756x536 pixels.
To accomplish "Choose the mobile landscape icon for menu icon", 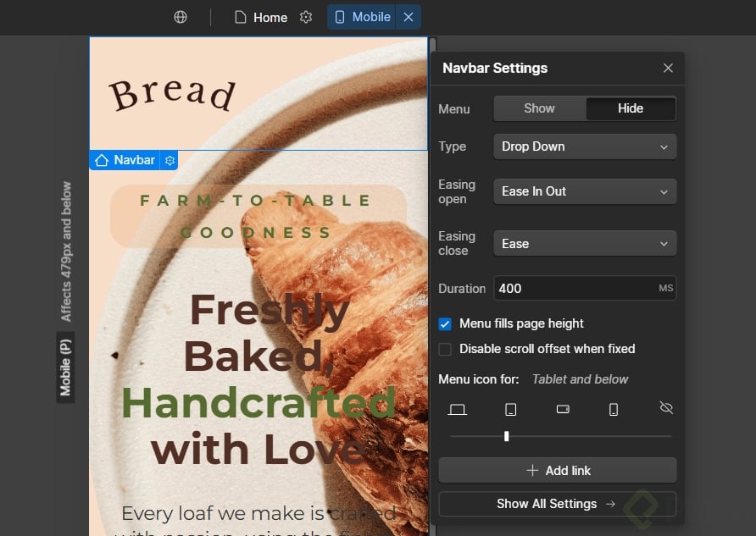I will click(x=563, y=409).
